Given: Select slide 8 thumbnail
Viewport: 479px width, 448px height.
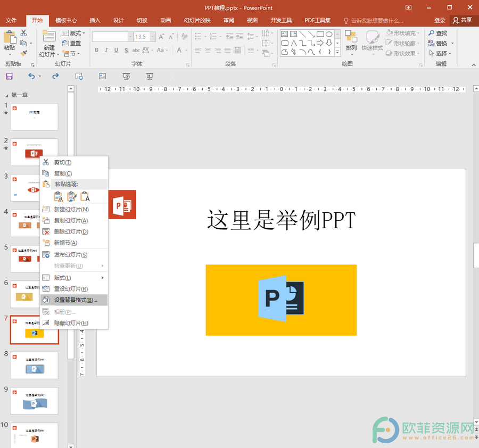Looking at the screenshot, I should 35,365.
